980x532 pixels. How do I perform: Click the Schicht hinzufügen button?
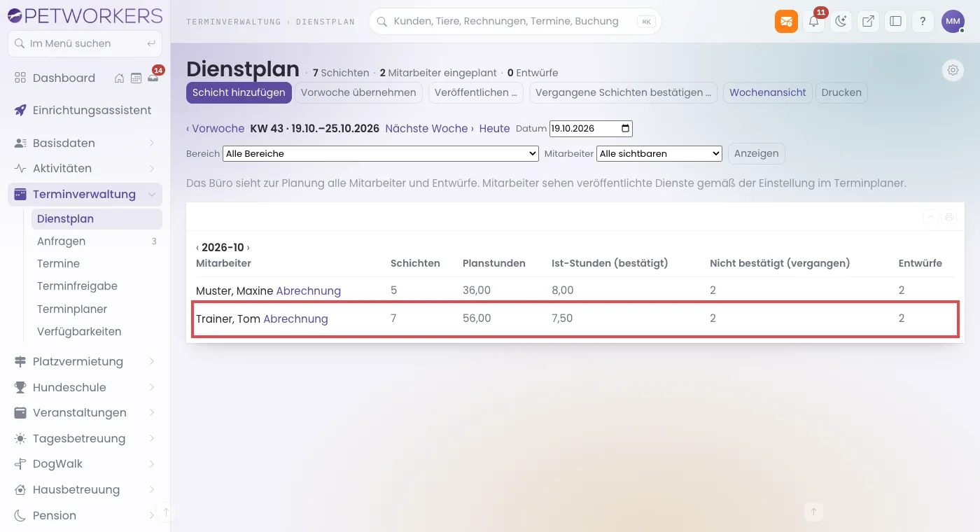pos(239,92)
